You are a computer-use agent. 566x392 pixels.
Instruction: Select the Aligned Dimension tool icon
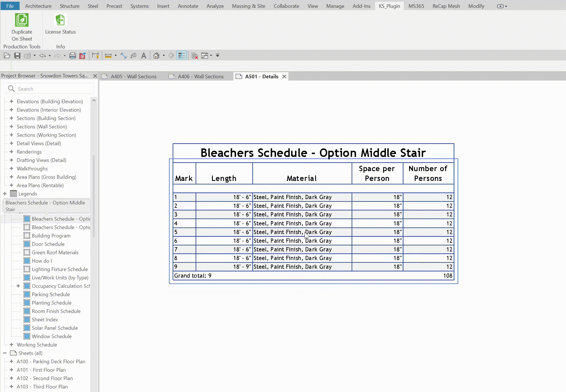[95, 56]
